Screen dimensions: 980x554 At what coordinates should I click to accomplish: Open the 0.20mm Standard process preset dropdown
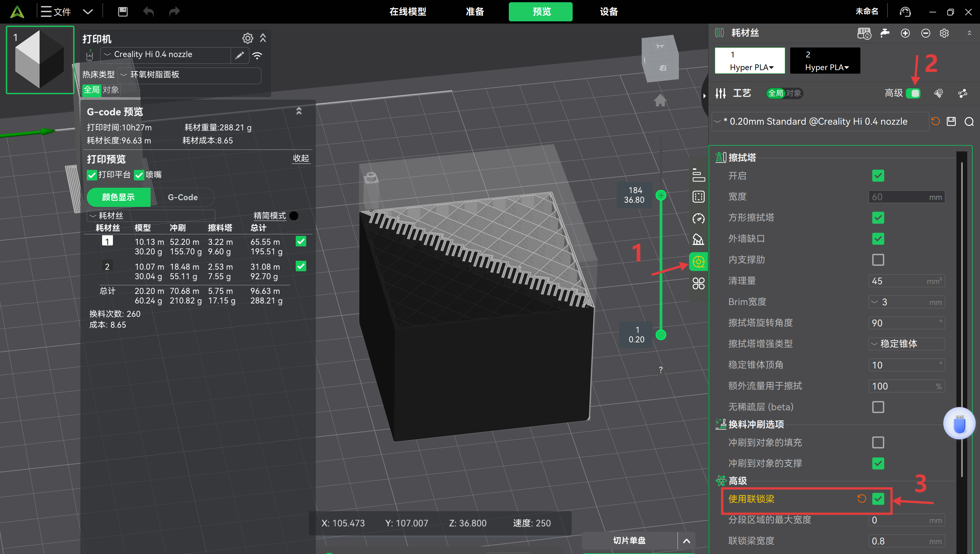(x=820, y=121)
